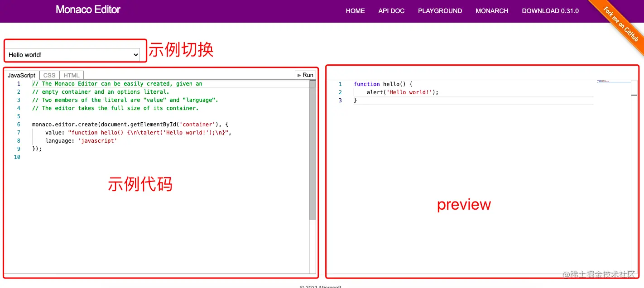Click the closing '});' line in editor
This screenshot has width=644, height=288.
point(37,149)
